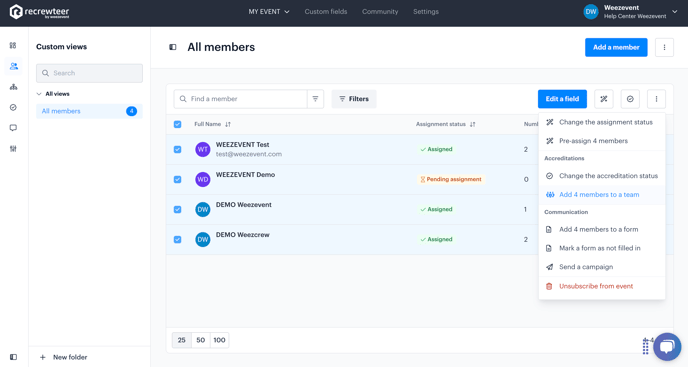The width and height of the screenshot is (688, 367).
Task: Open Settings in top navigation
Action: [426, 12]
